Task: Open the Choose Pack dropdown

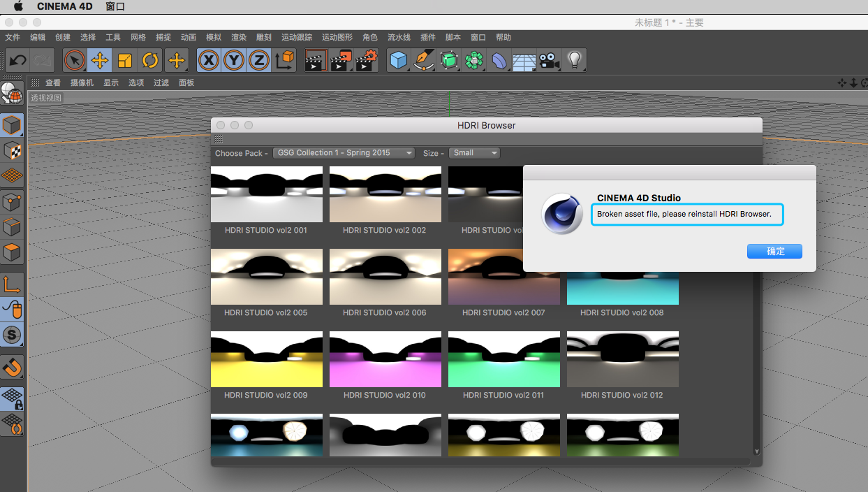Action: point(343,152)
